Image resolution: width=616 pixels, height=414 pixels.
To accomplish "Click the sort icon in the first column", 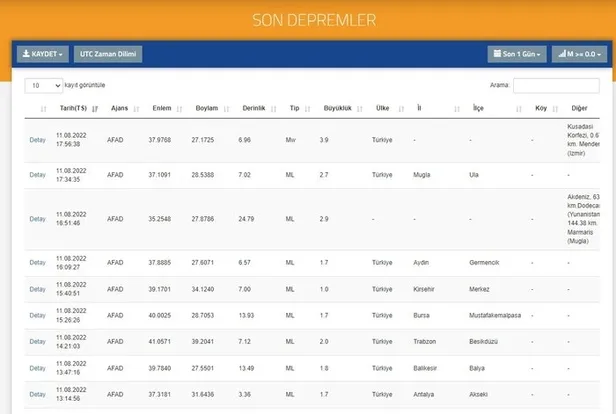I will click(44, 109).
